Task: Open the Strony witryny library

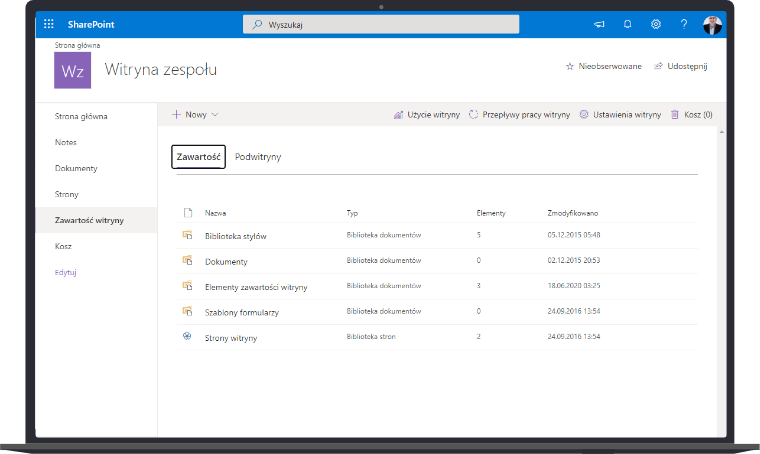Action: tap(231, 338)
